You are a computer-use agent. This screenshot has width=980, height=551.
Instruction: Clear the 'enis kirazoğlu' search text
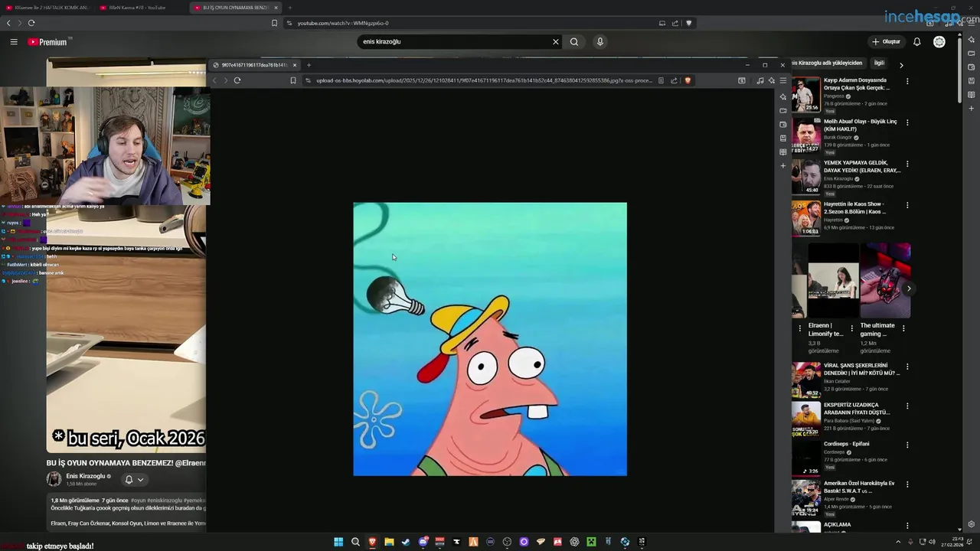click(x=556, y=42)
